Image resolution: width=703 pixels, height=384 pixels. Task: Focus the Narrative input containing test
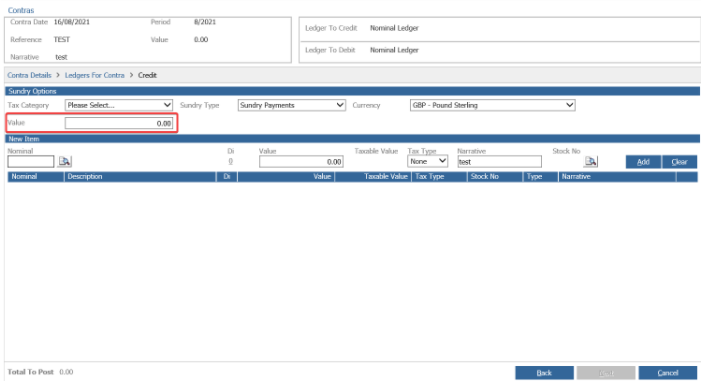click(x=499, y=162)
